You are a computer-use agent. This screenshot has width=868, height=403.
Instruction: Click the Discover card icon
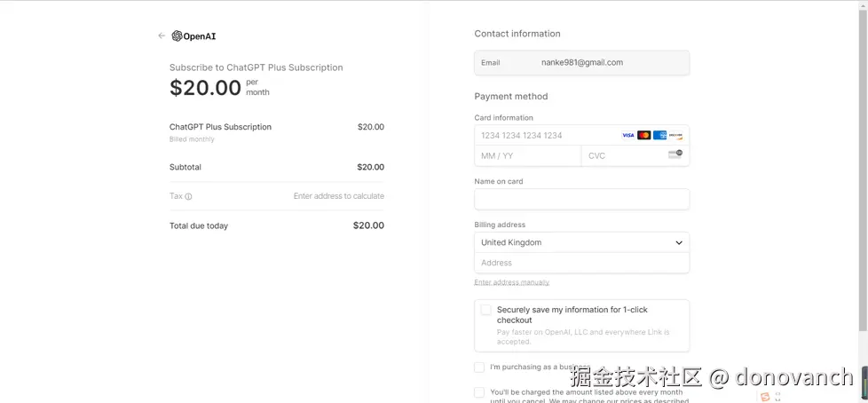click(675, 136)
